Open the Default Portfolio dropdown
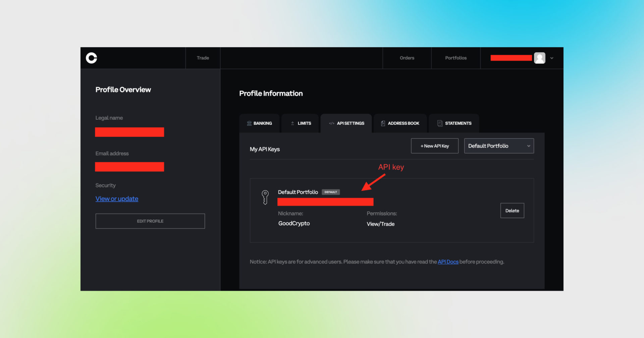 coord(499,146)
